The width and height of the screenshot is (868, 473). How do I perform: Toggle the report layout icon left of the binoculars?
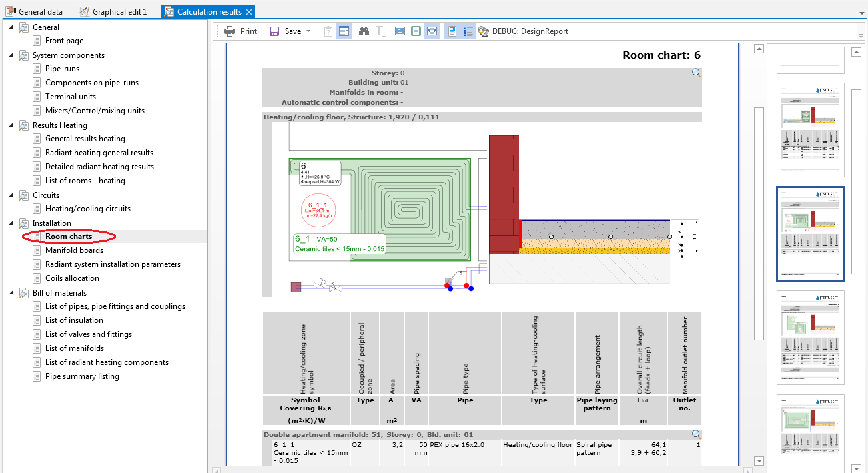(x=344, y=31)
